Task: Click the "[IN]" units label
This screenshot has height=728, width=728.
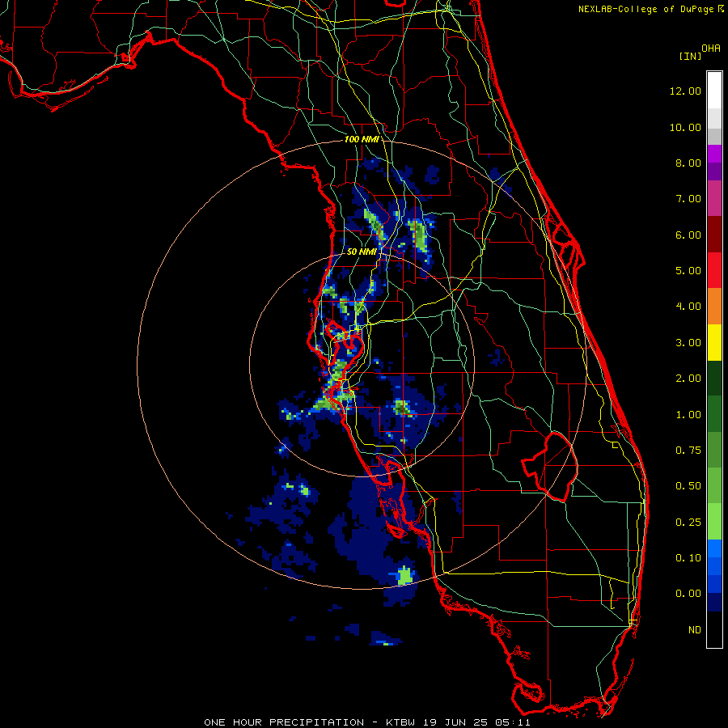Action: (691, 57)
